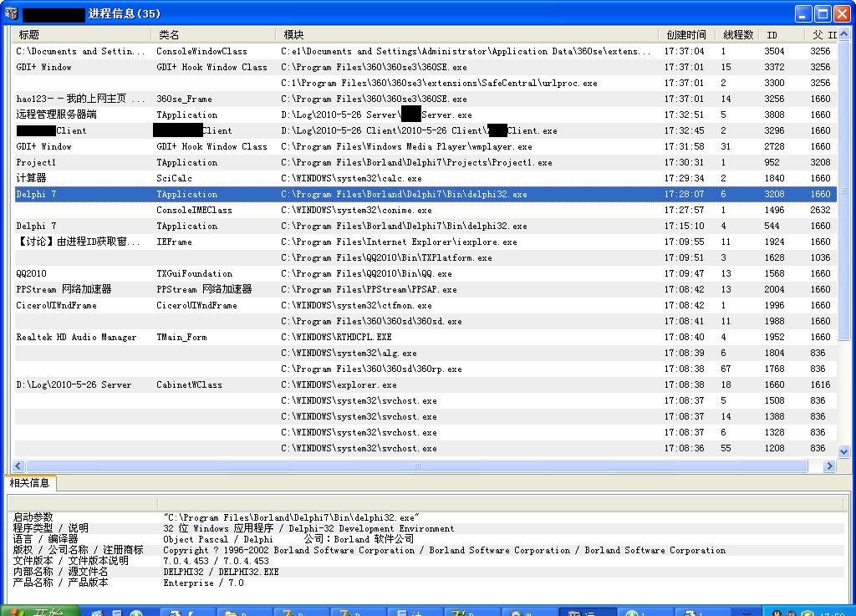
Task: Click the process list scroll-up arrow
Action: tap(843, 33)
